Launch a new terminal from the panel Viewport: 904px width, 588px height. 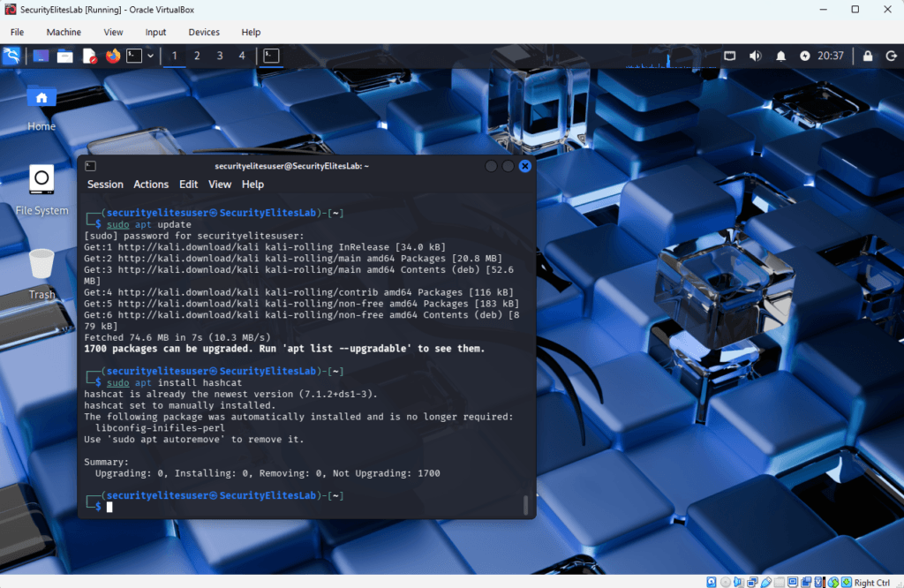pyautogui.click(x=133, y=56)
